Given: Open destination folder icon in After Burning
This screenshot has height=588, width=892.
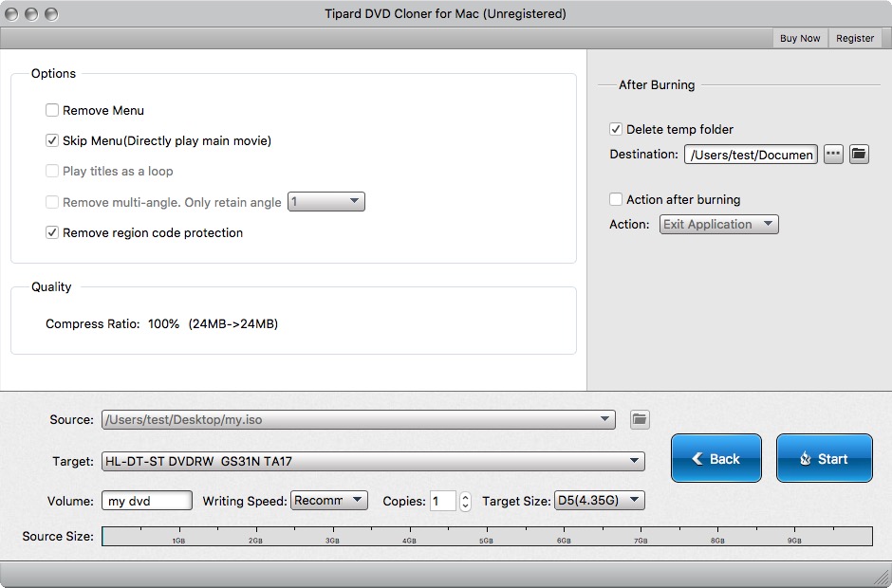Looking at the screenshot, I should (859, 154).
